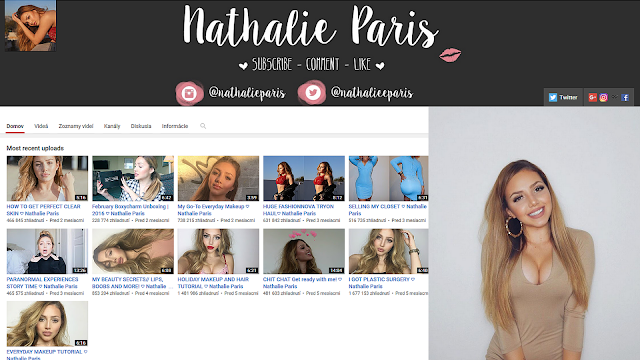
Task: Open Holiday Makeup and Hair Tutorial thumbnail
Action: (x=218, y=251)
